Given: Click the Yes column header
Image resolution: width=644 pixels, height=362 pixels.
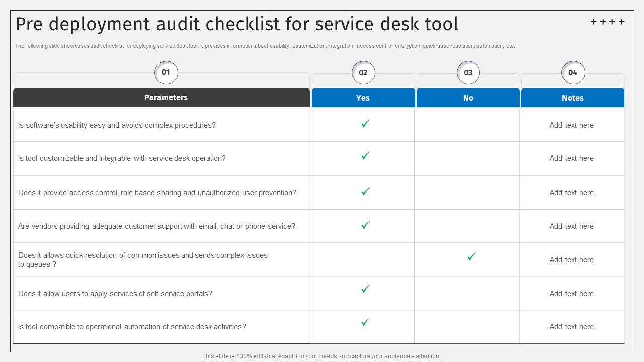Looking at the screenshot, I should [363, 98].
